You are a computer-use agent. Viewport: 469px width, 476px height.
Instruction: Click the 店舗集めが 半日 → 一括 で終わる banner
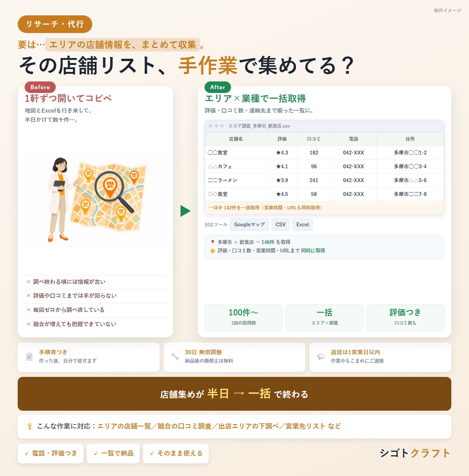tap(234, 394)
